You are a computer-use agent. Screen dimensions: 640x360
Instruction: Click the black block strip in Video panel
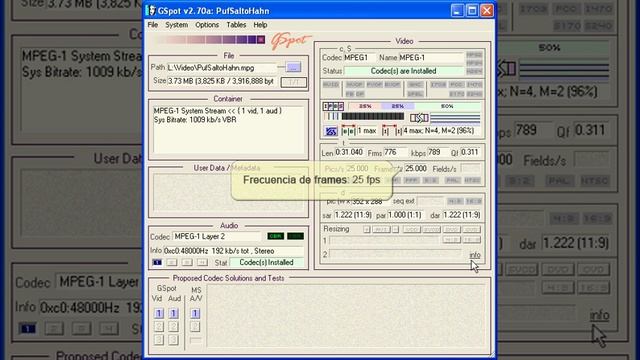[373, 117]
